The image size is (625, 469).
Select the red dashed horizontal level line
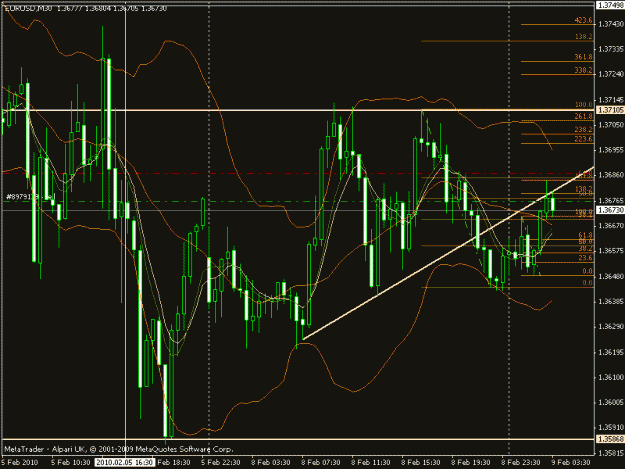pos(297,173)
